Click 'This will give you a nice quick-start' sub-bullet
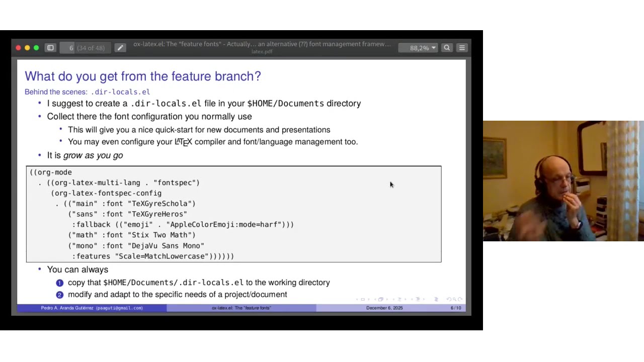 (199, 130)
